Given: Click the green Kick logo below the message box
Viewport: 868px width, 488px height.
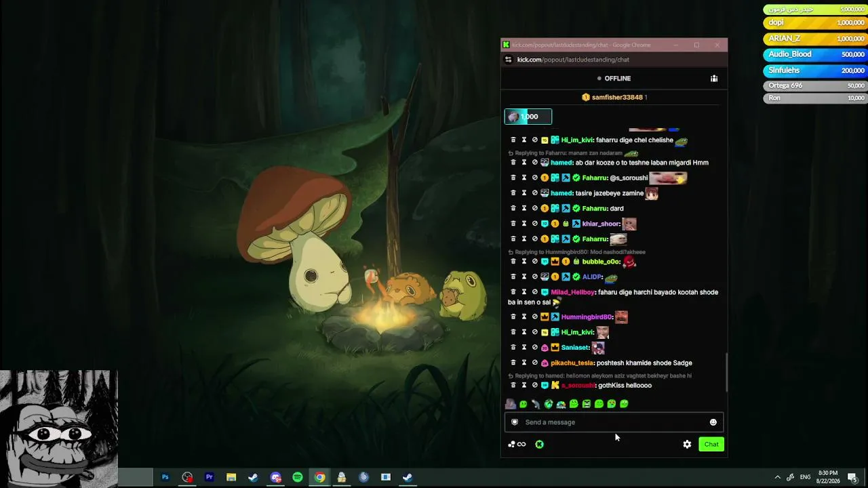Looking at the screenshot, I should click(x=539, y=445).
